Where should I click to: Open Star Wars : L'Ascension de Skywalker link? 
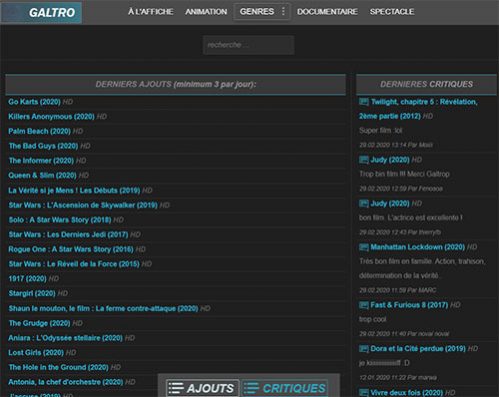coord(83,205)
